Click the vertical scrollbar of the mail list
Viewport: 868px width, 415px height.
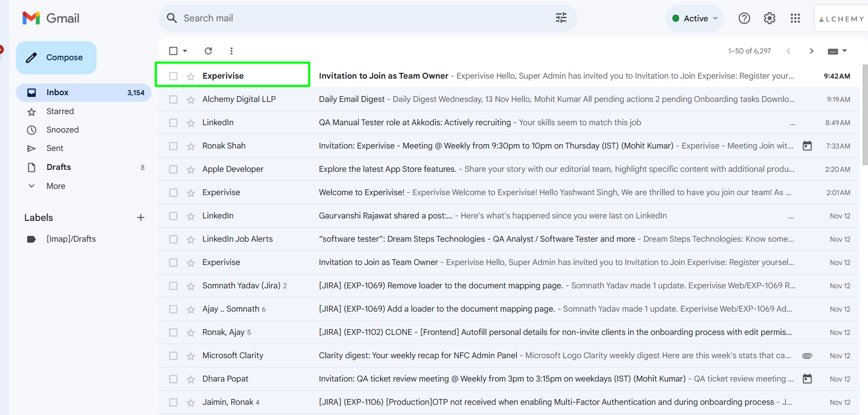[865, 115]
